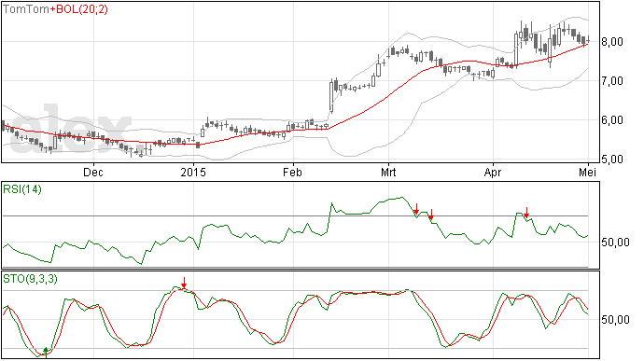Click the 8,00 price axis label
The width and height of the screenshot is (644, 361).
coord(612,42)
